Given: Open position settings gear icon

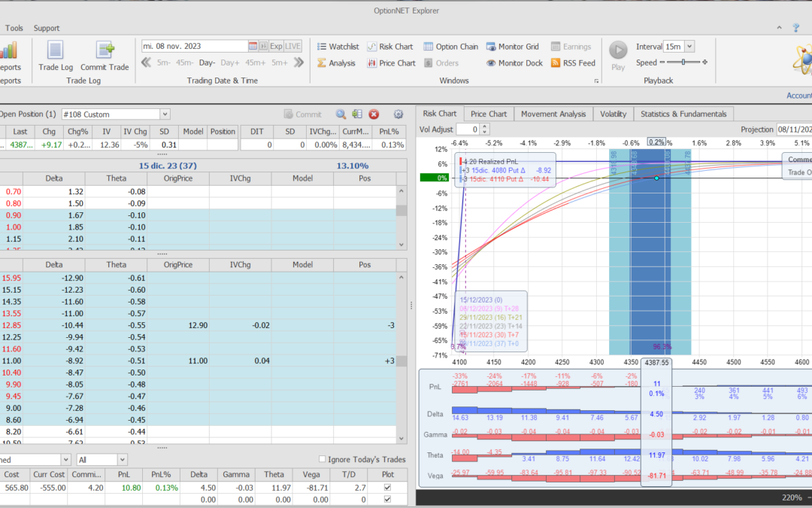Looking at the screenshot, I should pos(398,114).
